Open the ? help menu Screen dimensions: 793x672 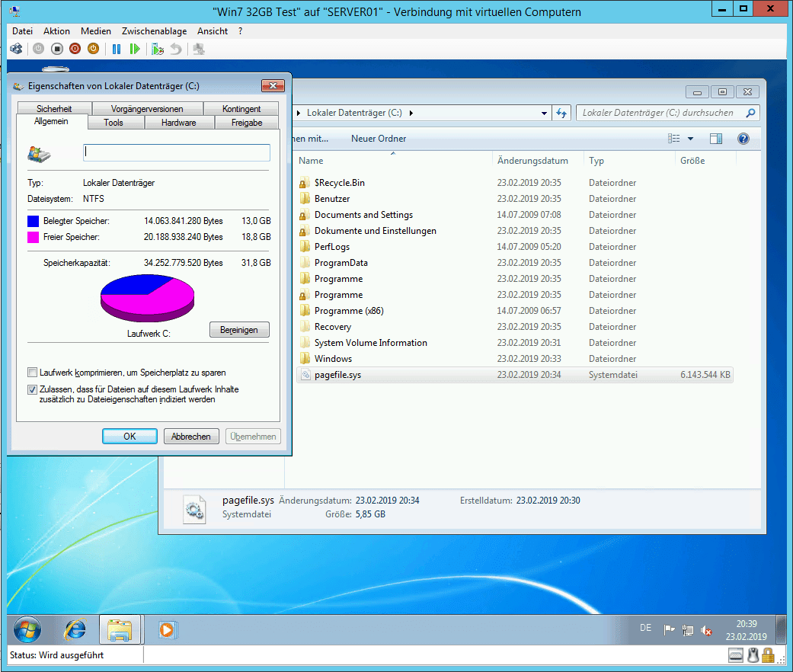pos(240,30)
